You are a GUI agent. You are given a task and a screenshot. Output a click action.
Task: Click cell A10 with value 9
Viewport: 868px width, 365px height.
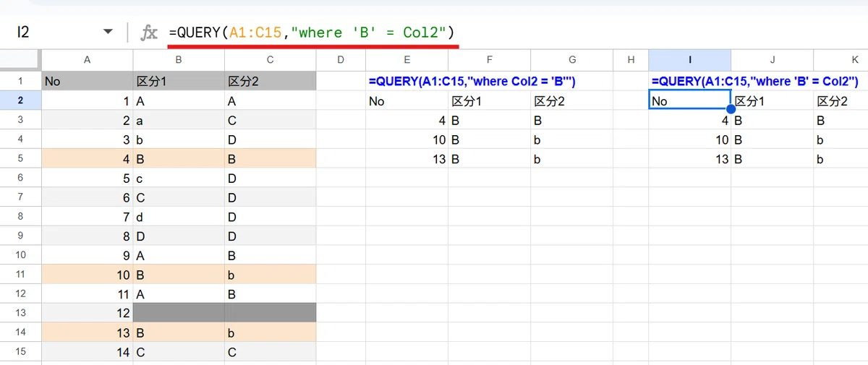point(88,255)
